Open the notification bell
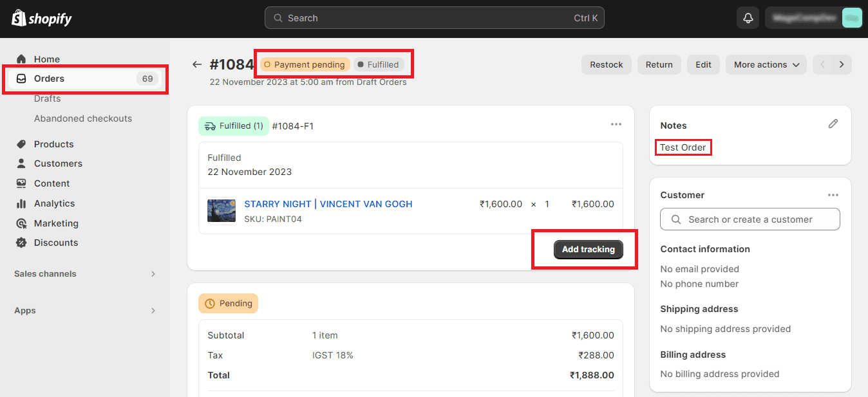Screen dimensions: 868x397 [x=747, y=17]
